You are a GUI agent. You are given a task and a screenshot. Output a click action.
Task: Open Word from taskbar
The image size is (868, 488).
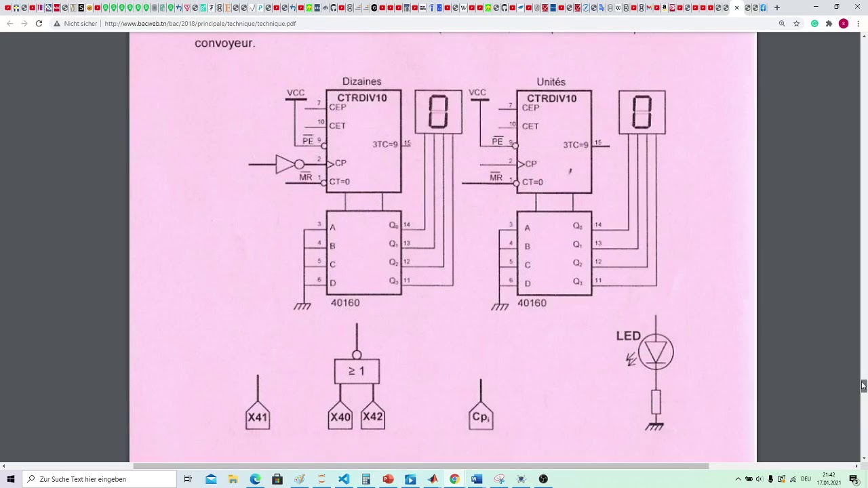(476, 479)
